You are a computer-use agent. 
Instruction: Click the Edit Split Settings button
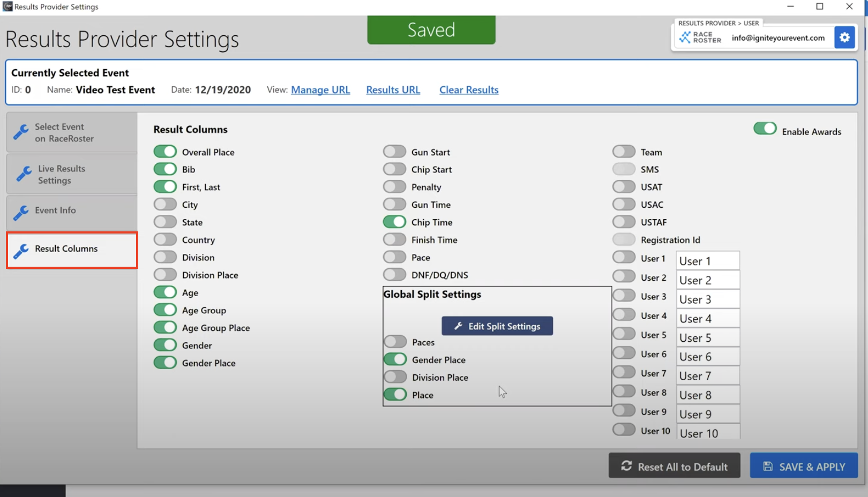[x=497, y=326]
